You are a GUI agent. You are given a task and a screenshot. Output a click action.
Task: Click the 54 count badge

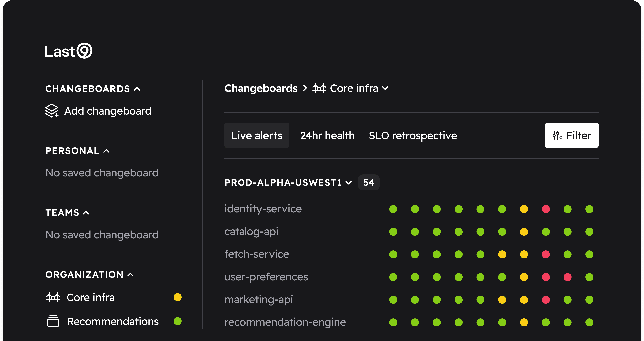[x=369, y=183]
